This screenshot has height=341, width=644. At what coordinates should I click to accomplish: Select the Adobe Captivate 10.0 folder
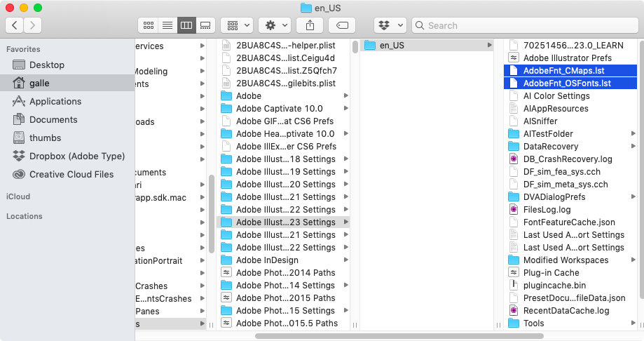(283, 109)
